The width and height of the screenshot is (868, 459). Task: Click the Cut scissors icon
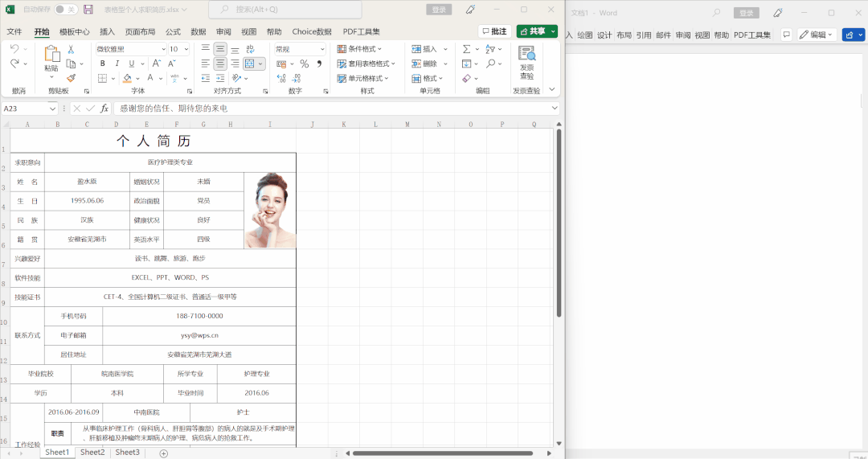[71, 49]
